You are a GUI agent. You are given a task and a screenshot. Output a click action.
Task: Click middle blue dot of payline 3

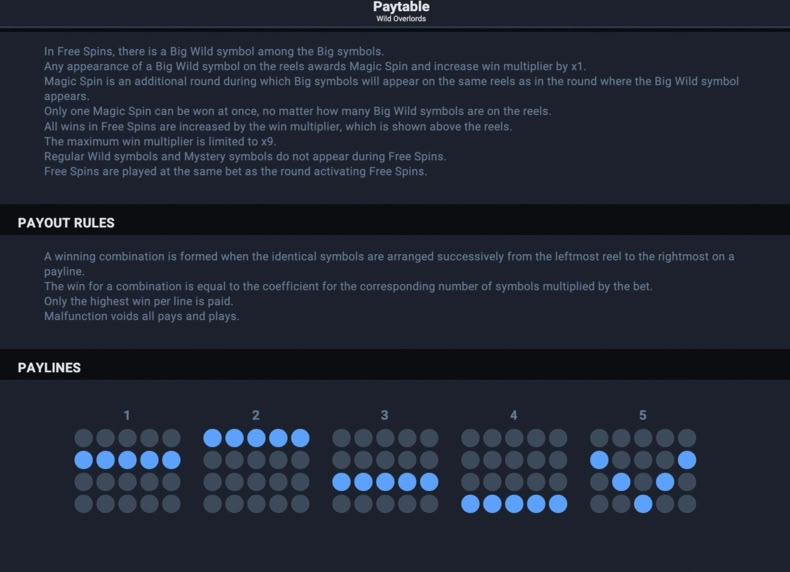pos(385,482)
